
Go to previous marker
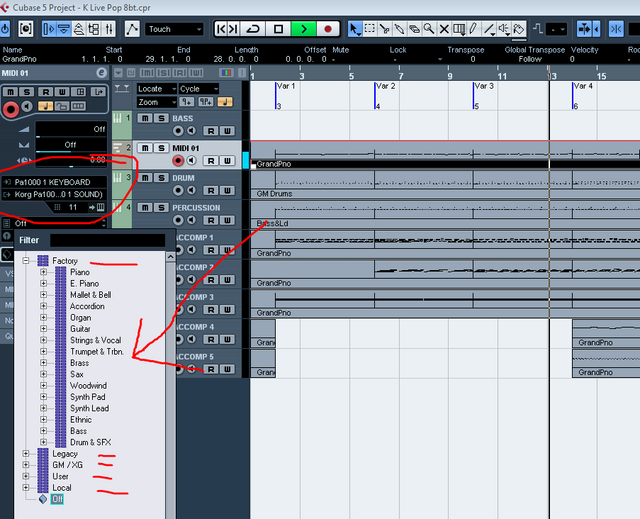point(221,29)
